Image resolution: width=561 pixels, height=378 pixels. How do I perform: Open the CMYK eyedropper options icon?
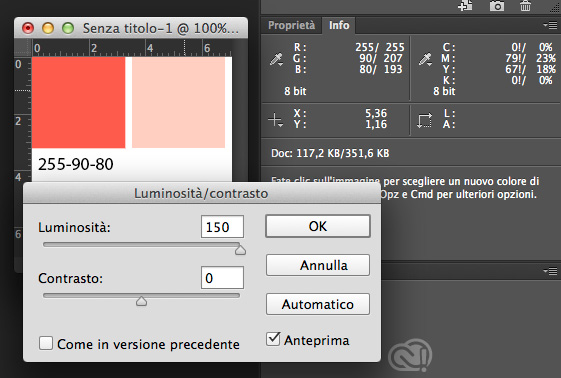[425, 59]
